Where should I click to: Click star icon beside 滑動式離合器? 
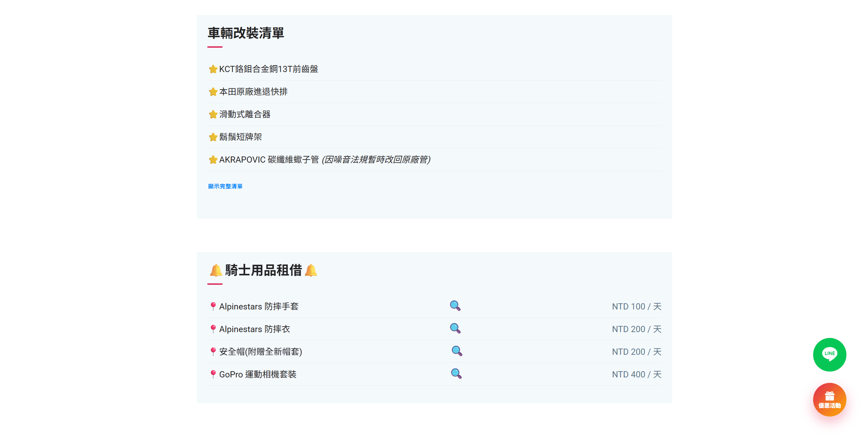click(x=213, y=114)
